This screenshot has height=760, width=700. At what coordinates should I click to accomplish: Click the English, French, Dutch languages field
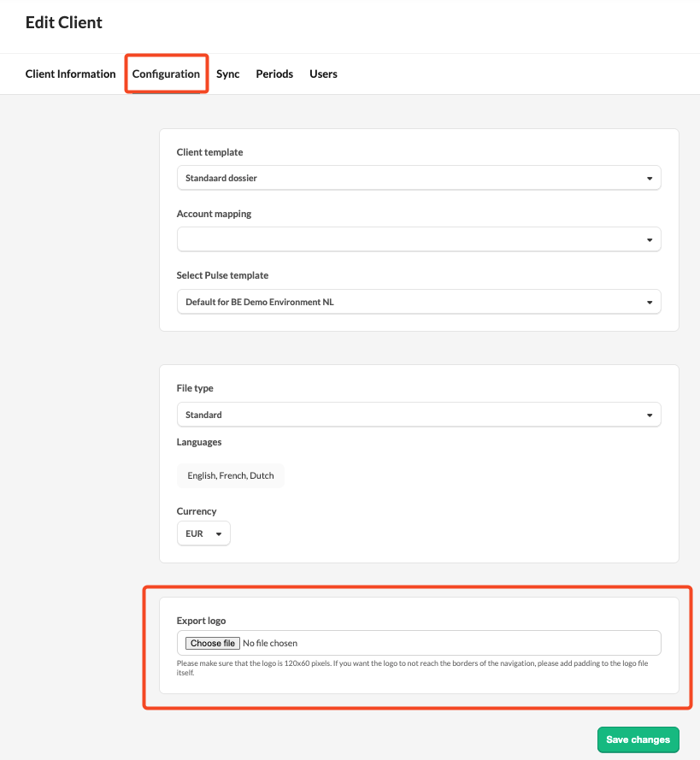(x=231, y=475)
